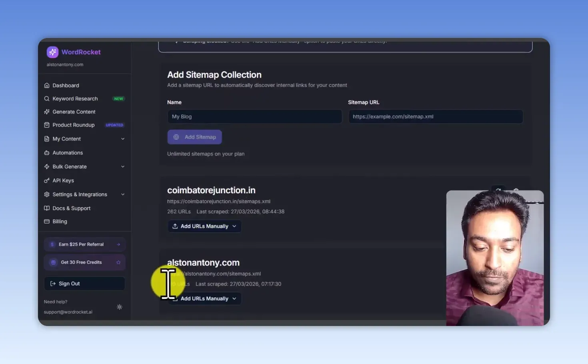The height and width of the screenshot is (364, 588).
Task: Click the NEW badge on Keyword Research
Action: (x=119, y=99)
